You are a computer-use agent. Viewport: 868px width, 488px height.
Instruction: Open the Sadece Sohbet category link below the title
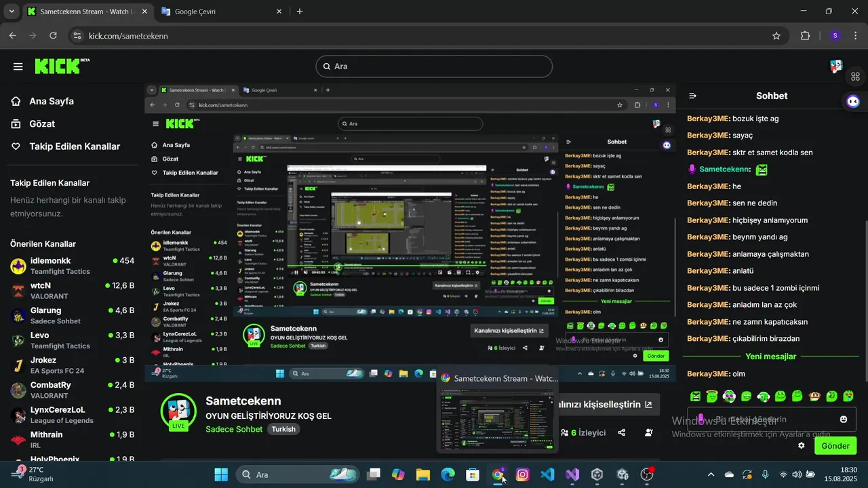[234, 429]
